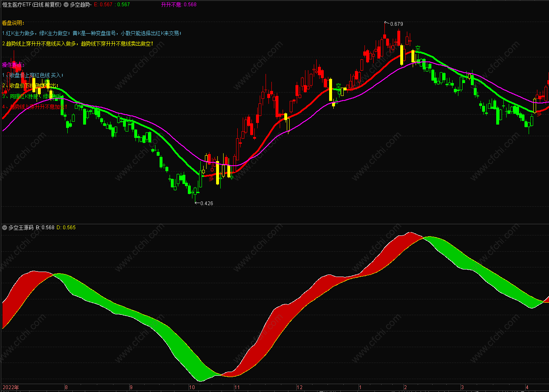
Task: Click month 12 on the time axis
Action: pos(300,387)
